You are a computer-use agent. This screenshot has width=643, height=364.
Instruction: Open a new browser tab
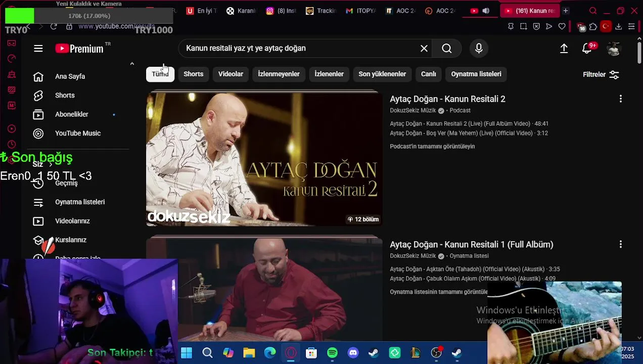click(x=566, y=11)
